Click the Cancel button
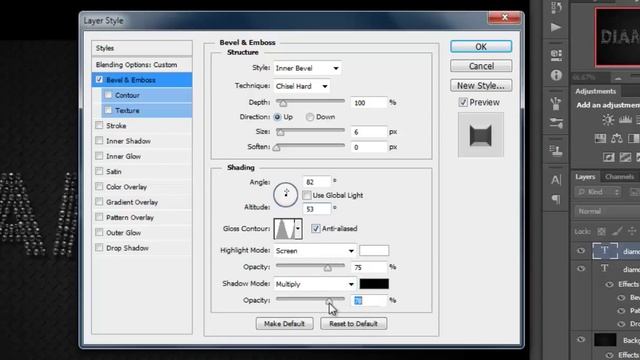The height and width of the screenshot is (360, 640). pos(481,66)
